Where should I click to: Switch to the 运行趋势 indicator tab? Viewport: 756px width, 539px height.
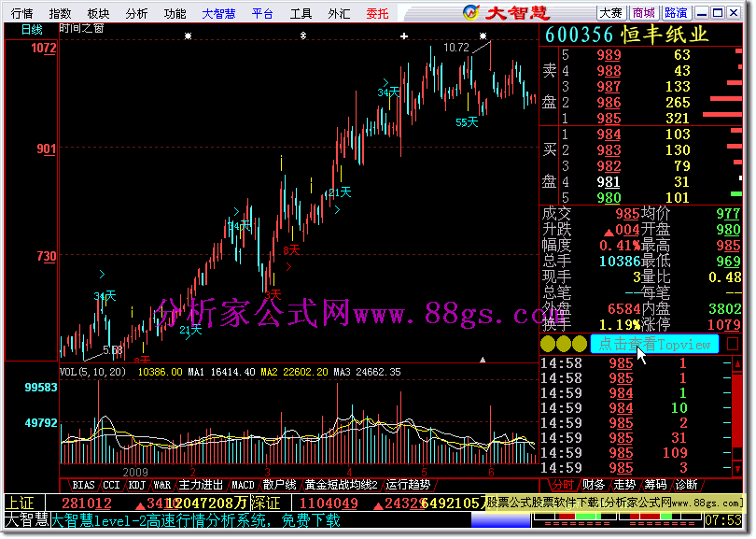[408, 485]
